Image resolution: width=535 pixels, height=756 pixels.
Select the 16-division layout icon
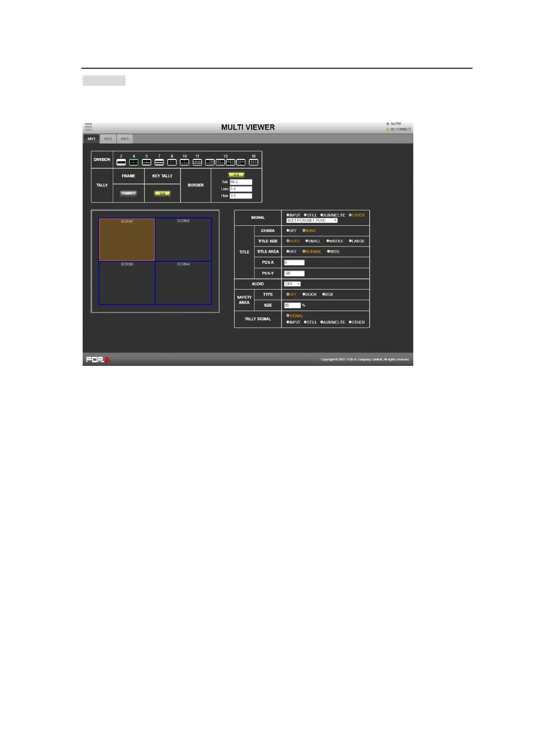[x=253, y=163]
